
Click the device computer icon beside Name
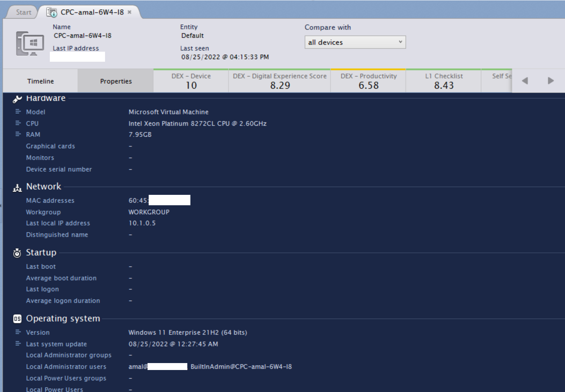[30, 44]
